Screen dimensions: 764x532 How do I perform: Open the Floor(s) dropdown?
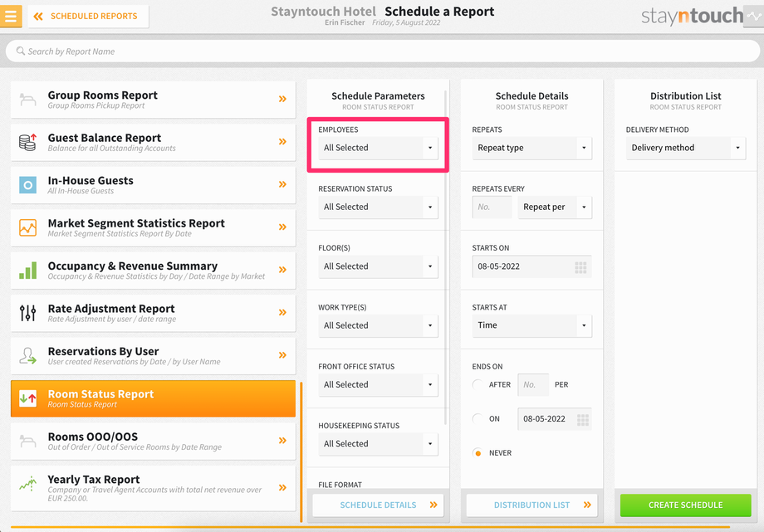[x=378, y=266]
